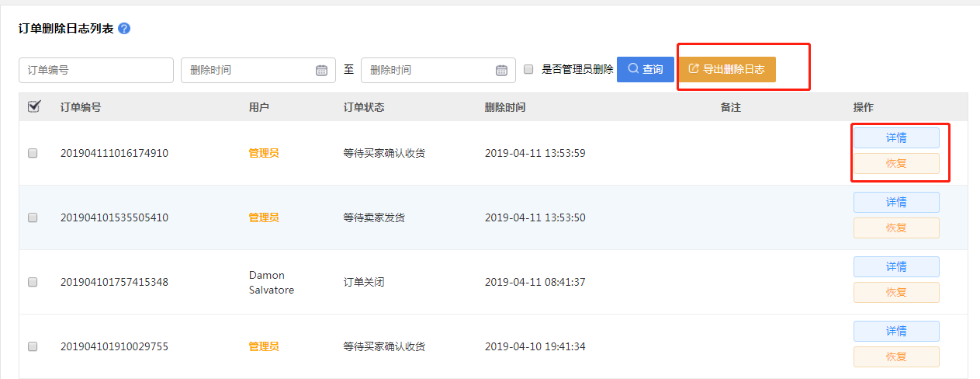The height and width of the screenshot is (379, 980).
Task: Toggle the select-all checkbox in table header
Action: 33,107
